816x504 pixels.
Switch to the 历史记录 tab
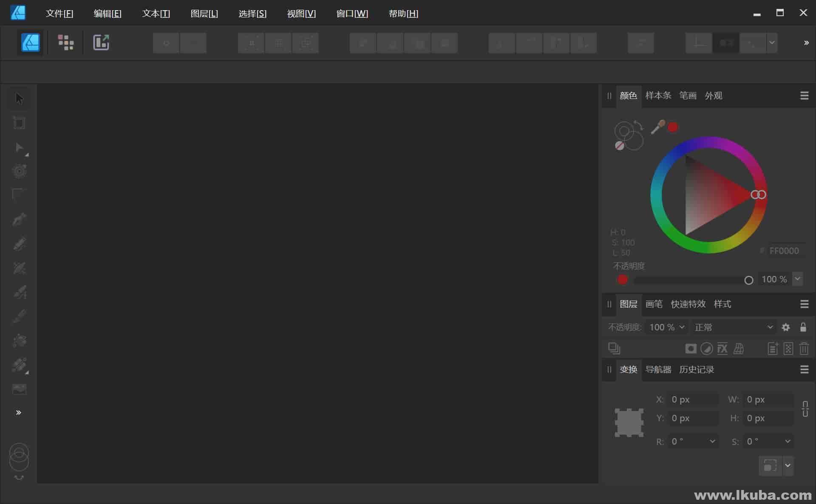pos(696,369)
